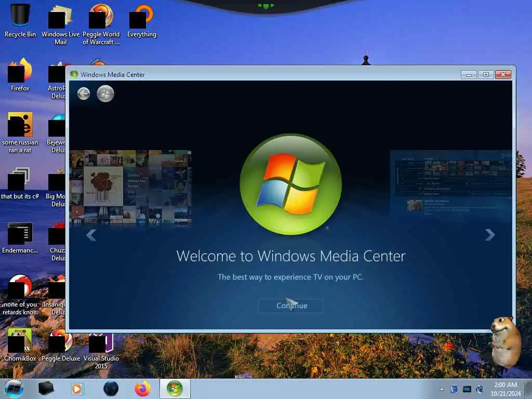
Task: Click the large Windows Media Center logo
Action: pyautogui.click(x=291, y=184)
